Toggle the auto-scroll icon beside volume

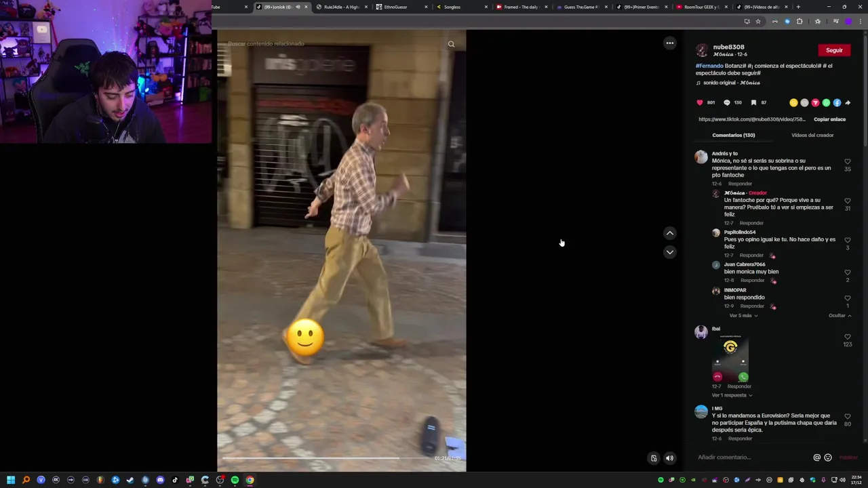pos(654,458)
